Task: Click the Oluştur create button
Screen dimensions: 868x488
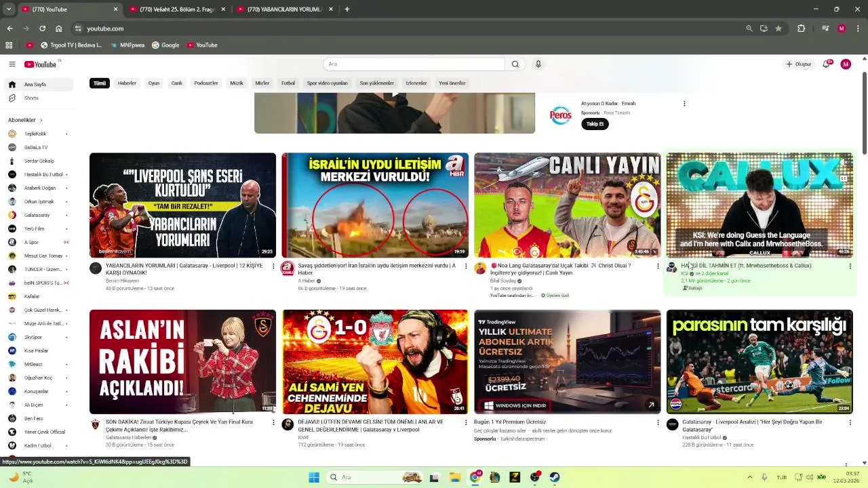Action: coord(799,64)
